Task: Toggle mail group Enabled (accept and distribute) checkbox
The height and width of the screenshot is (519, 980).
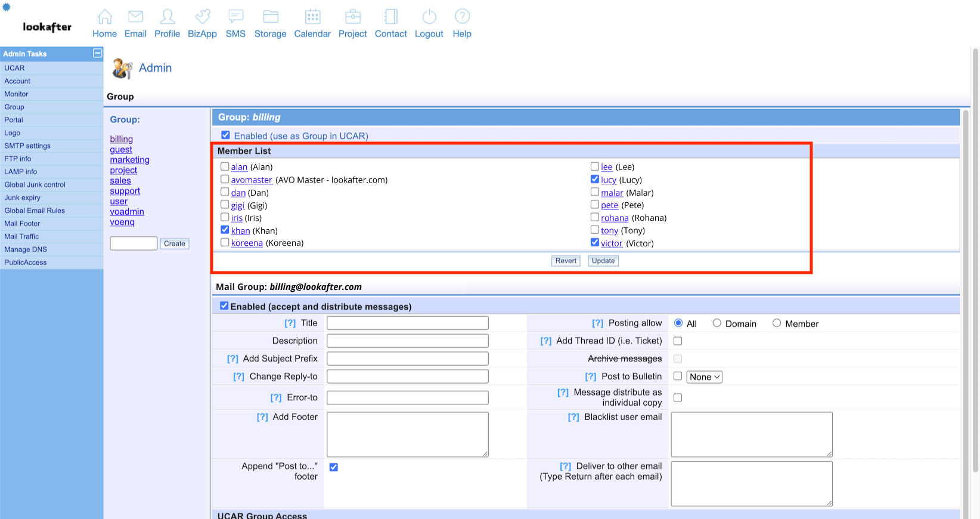Action: click(224, 306)
